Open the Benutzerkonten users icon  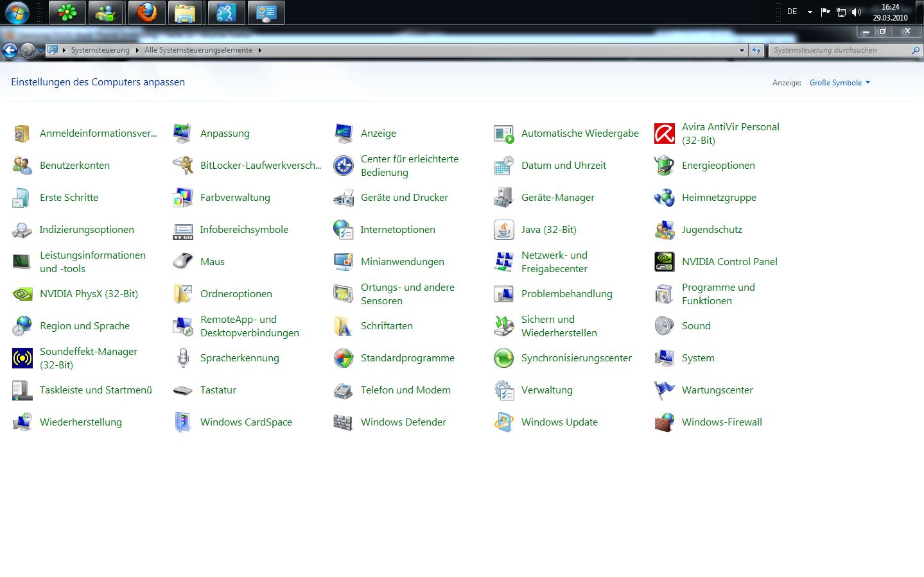(x=22, y=166)
